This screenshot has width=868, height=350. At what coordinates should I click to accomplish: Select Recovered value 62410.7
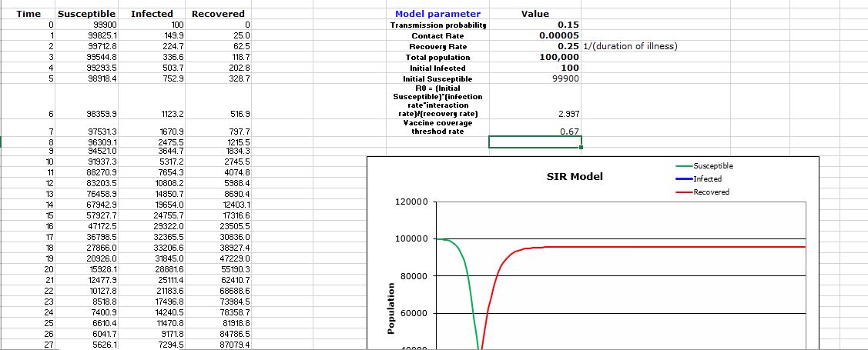tap(218, 280)
